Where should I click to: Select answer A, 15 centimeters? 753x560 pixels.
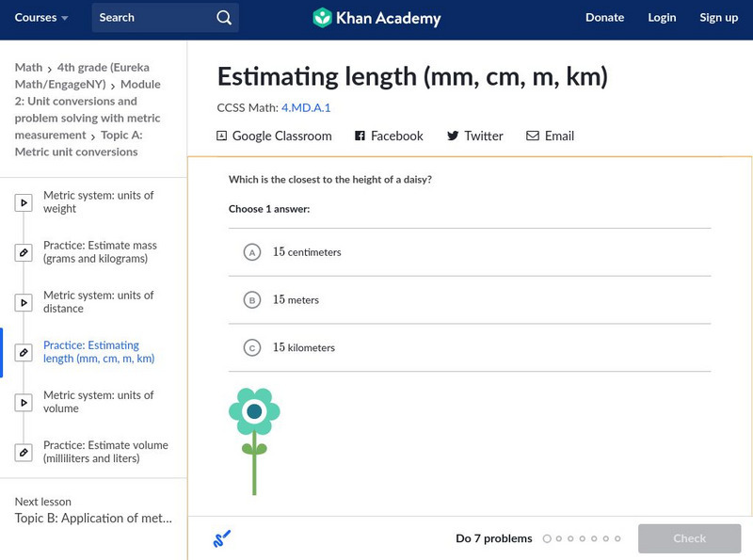coord(251,252)
